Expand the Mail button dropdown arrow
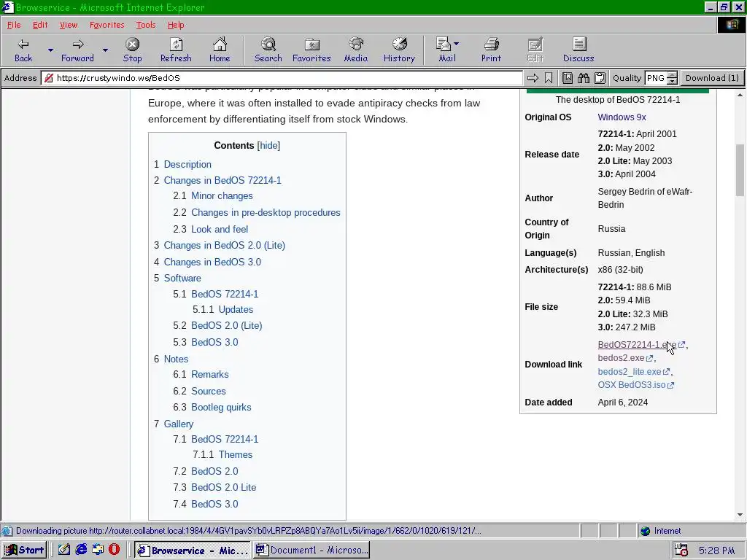 tap(457, 44)
